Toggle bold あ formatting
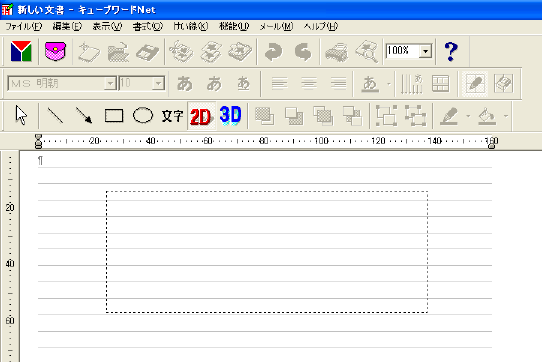Screen dimensions: 542x362 (x=185, y=84)
